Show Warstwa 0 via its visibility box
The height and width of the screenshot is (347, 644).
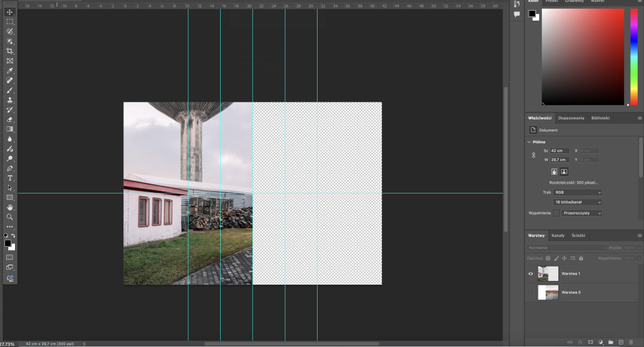pyautogui.click(x=531, y=293)
